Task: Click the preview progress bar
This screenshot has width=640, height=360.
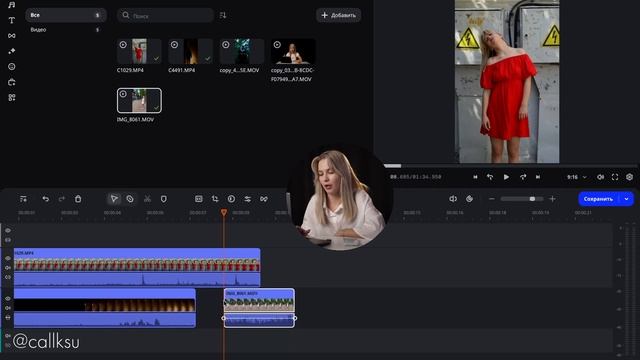Action: (510, 166)
